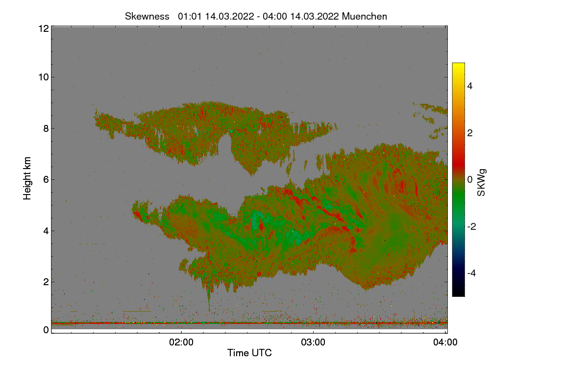Select the 'Height km' axis title
Screen dimensions: 588x392
27,178
